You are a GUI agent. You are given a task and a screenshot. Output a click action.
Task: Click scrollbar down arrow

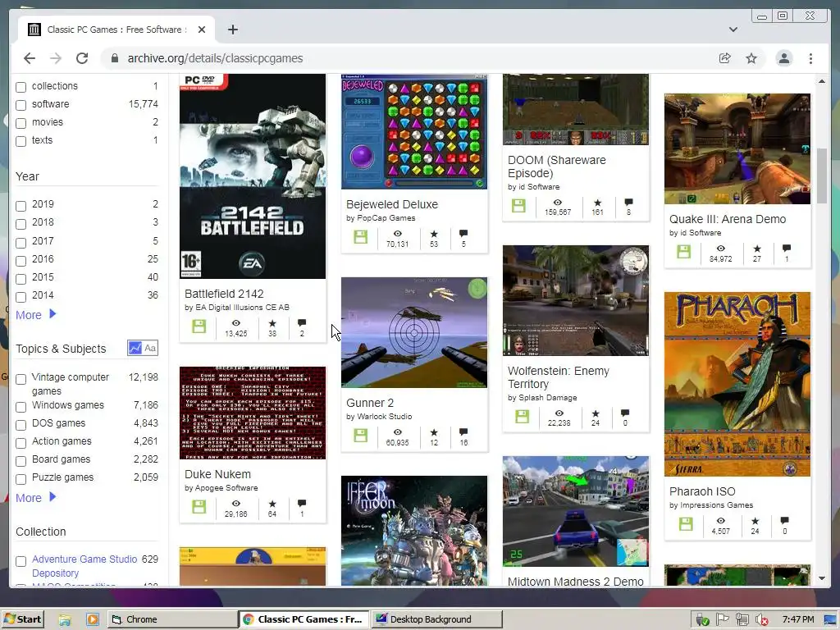click(x=822, y=578)
